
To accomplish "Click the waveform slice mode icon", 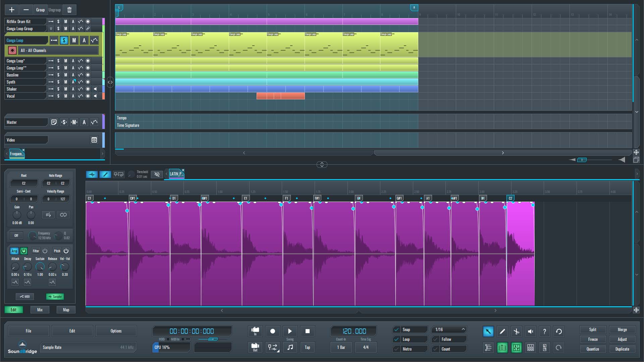I will pos(92,174).
